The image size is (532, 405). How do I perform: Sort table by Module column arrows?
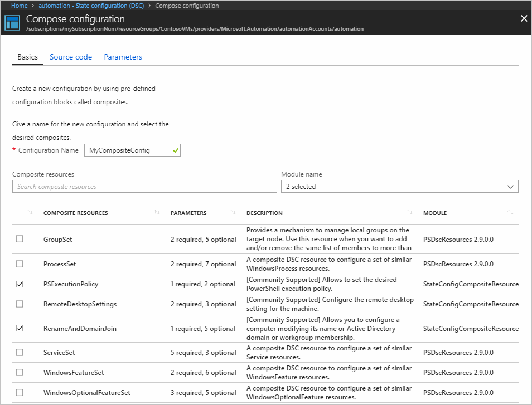510,213
